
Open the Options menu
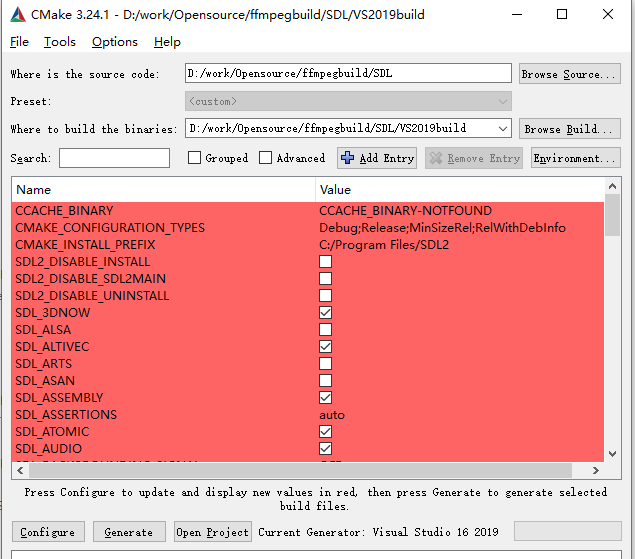(115, 42)
